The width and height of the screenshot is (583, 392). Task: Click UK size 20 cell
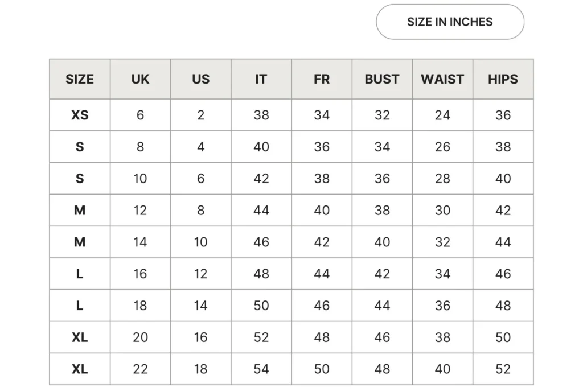pos(140,337)
